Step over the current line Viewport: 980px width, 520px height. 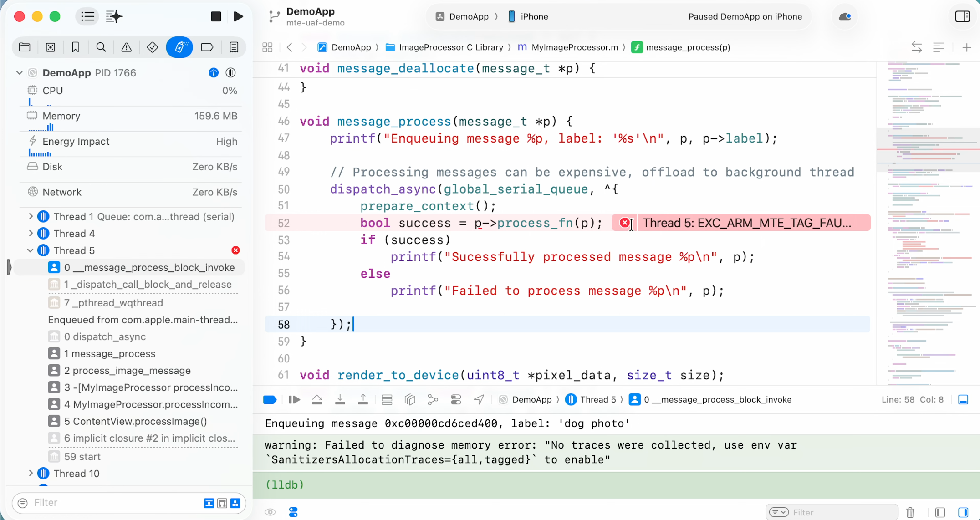pos(317,400)
